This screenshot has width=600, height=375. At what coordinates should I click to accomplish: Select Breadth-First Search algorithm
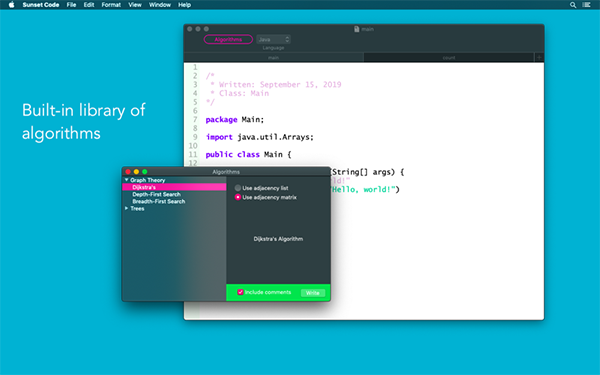159,201
